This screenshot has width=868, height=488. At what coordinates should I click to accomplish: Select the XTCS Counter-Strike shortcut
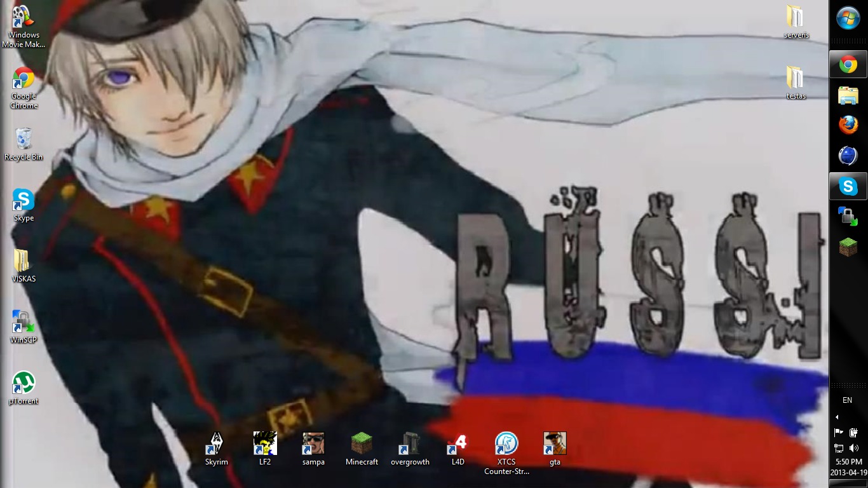(506, 453)
